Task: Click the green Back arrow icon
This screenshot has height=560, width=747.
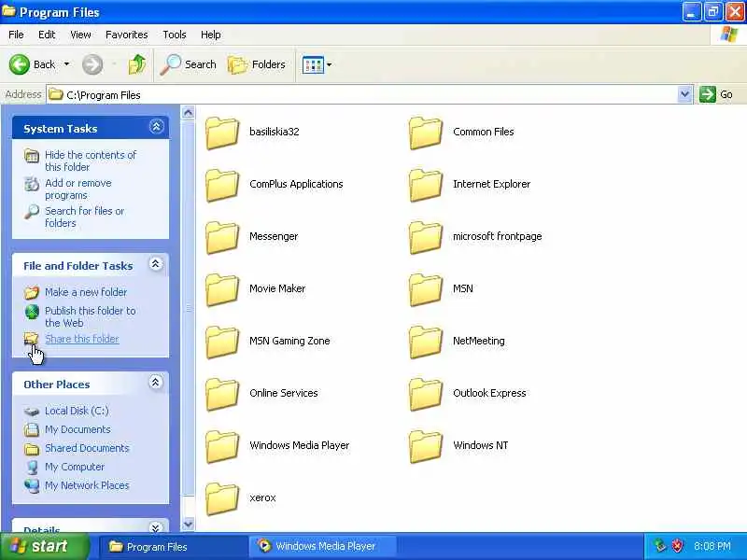Action: [x=20, y=64]
